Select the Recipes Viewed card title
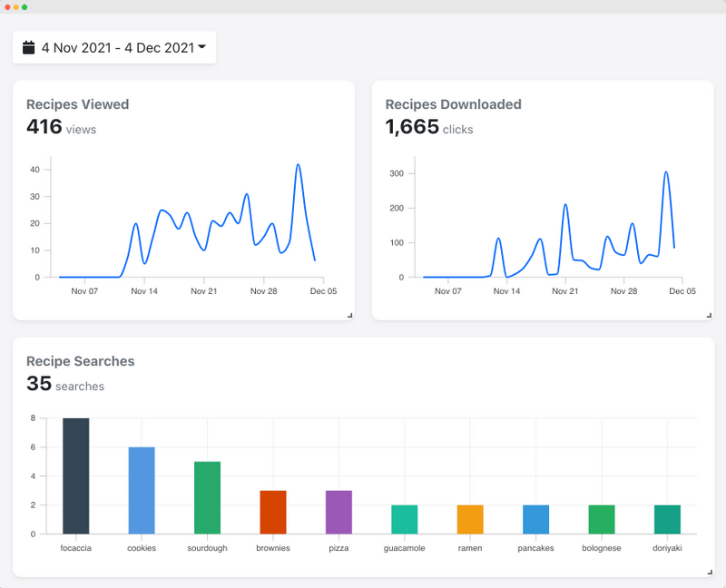726x588 pixels. tap(77, 104)
